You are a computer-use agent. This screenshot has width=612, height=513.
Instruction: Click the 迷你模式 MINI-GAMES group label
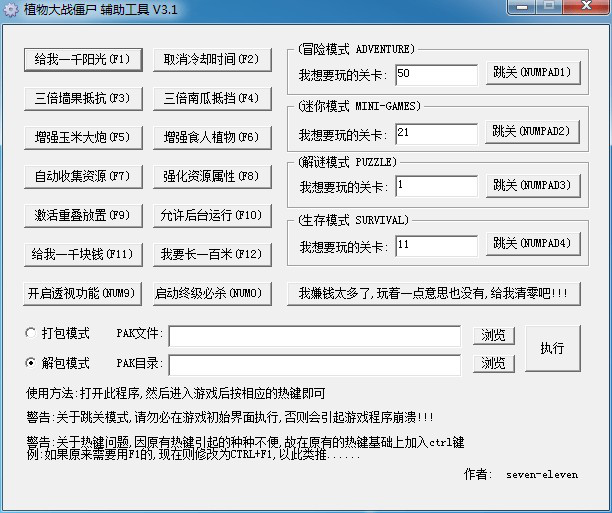pyautogui.click(x=359, y=106)
